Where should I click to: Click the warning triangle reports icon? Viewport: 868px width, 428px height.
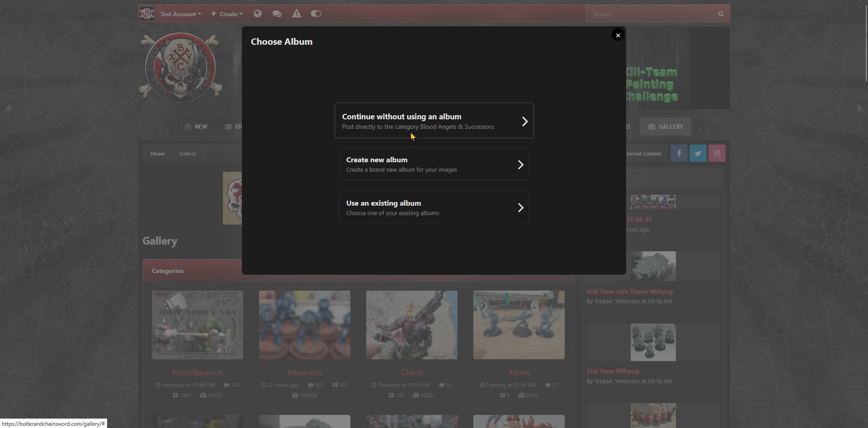[x=296, y=14]
